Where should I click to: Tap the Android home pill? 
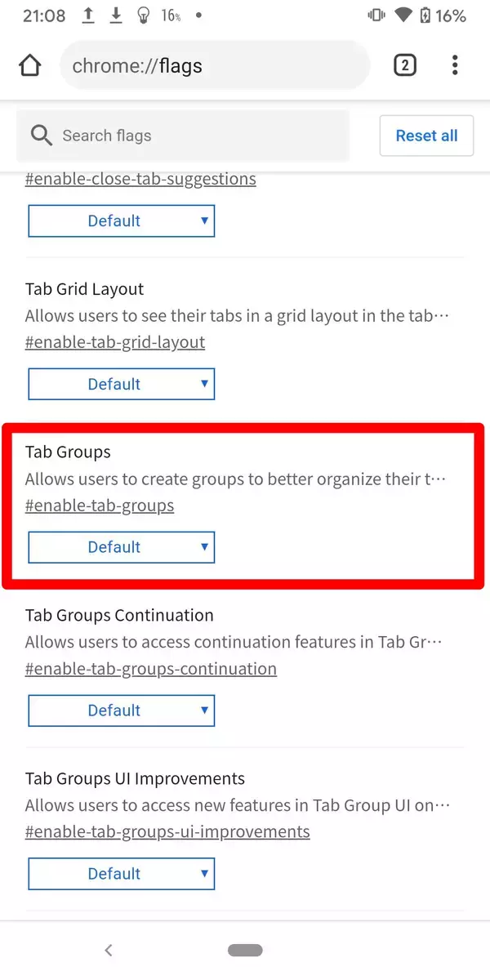(245, 950)
